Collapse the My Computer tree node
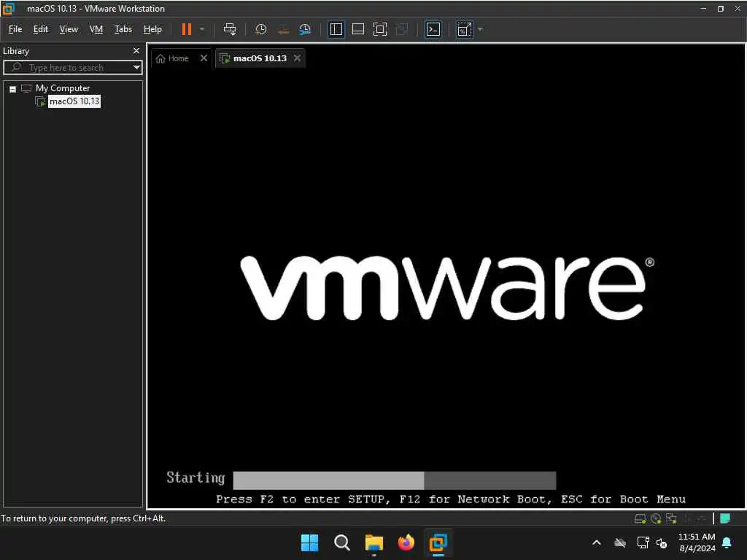Viewport: 747px width, 560px height. click(x=13, y=89)
